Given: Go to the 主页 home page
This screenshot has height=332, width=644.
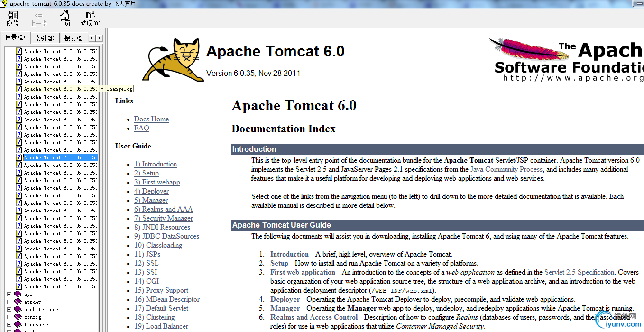Looking at the screenshot, I should [x=64, y=18].
